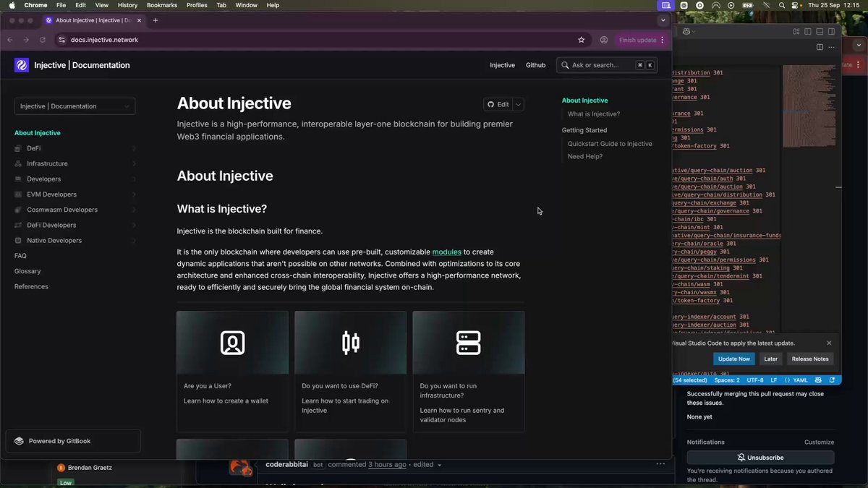This screenshot has height=488, width=868.
Task: Click the Injective logo in the docs header
Action: tap(22, 65)
